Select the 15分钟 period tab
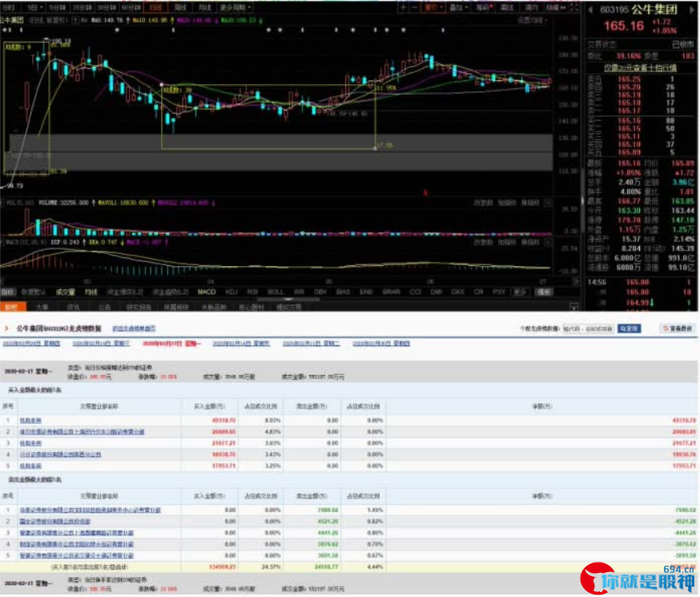Image resolution: width=700 pixels, height=597 pixels. pyautogui.click(x=82, y=7)
